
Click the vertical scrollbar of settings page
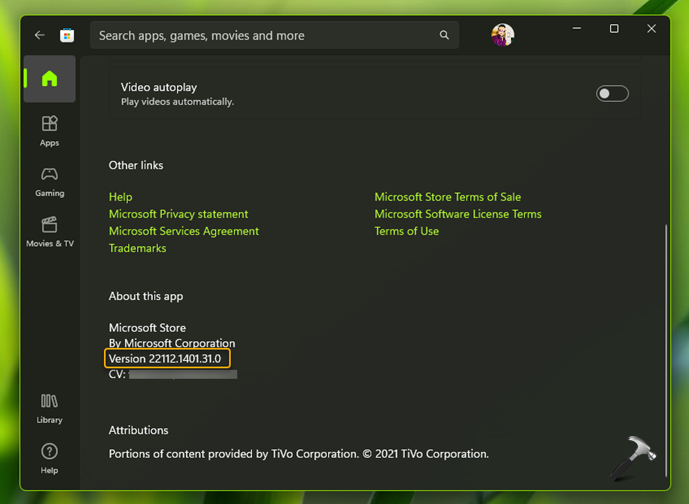(x=666, y=351)
